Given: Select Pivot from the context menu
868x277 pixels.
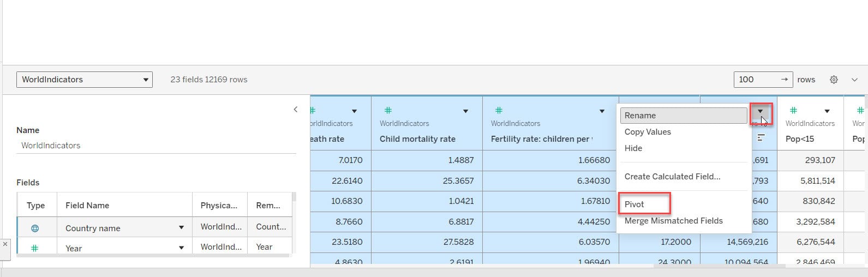Looking at the screenshot, I should [x=634, y=204].
